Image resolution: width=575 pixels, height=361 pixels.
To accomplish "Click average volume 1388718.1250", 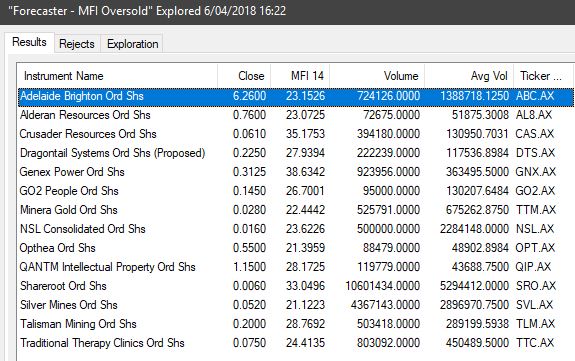I will pos(475,96).
